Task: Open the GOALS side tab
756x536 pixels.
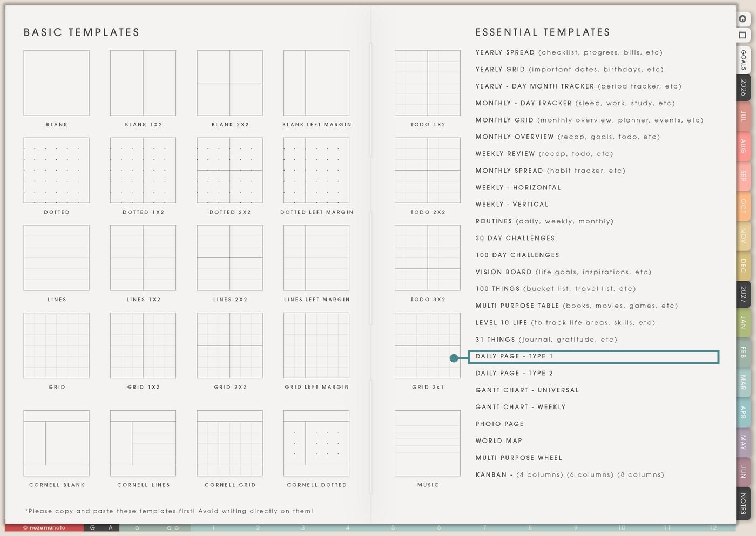Action: coord(743,59)
